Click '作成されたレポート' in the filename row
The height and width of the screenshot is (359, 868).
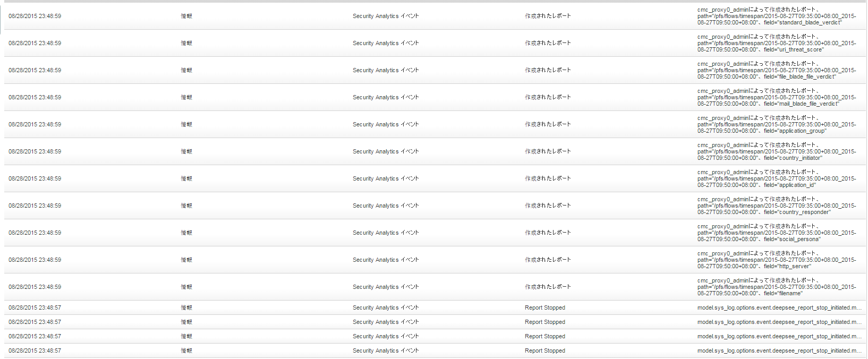pos(548,287)
